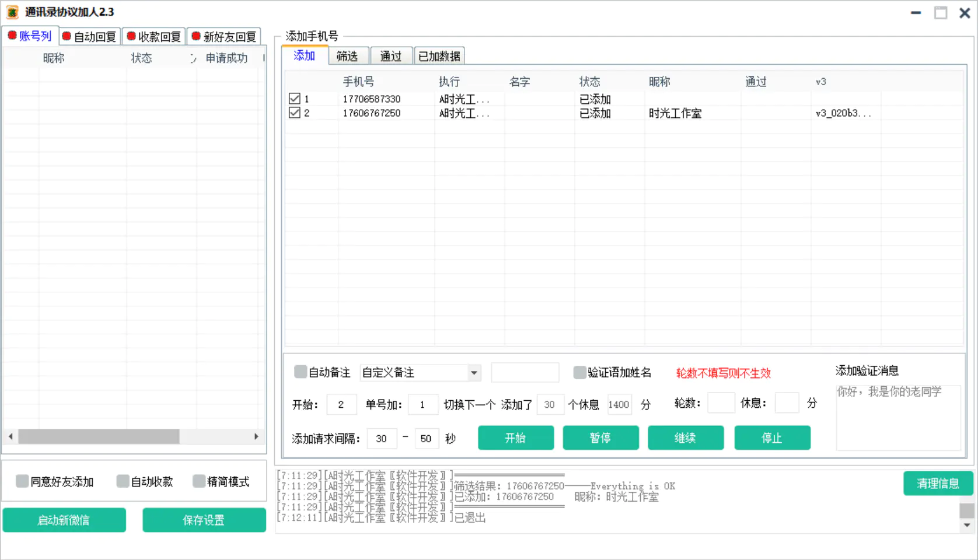Image resolution: width=978 pixels, height=560 pixels.
Task: Open the 自定义备注 dropdown
Action: [474, 373]
